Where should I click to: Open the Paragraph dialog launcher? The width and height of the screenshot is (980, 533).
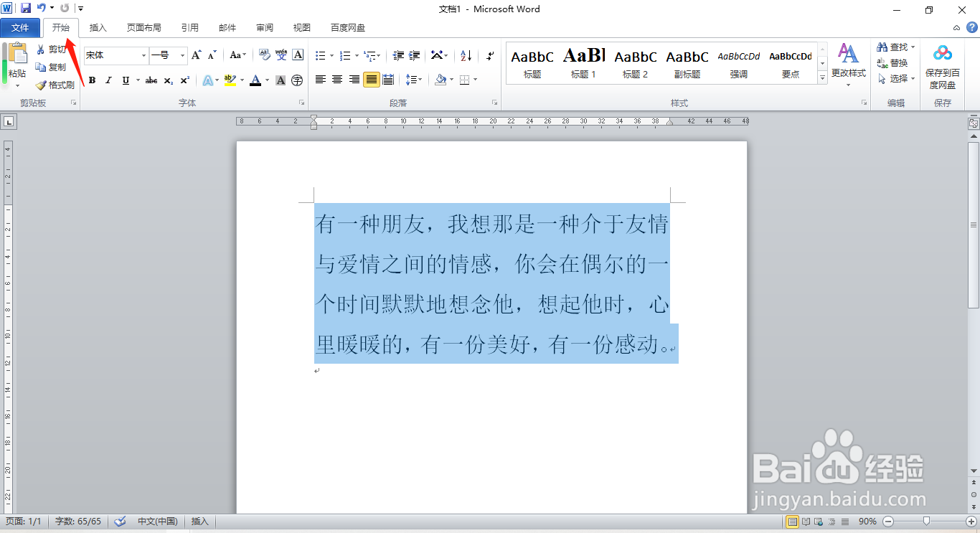click(494, 103)
